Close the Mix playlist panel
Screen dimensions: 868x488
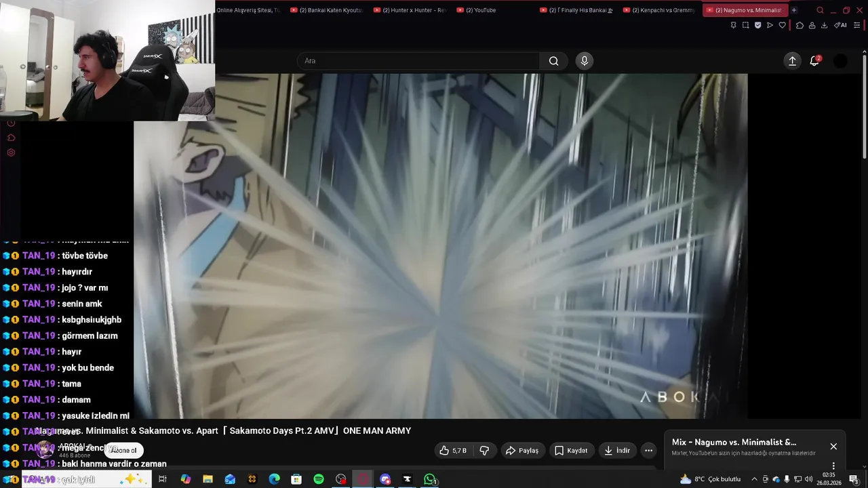pos(833,447)
